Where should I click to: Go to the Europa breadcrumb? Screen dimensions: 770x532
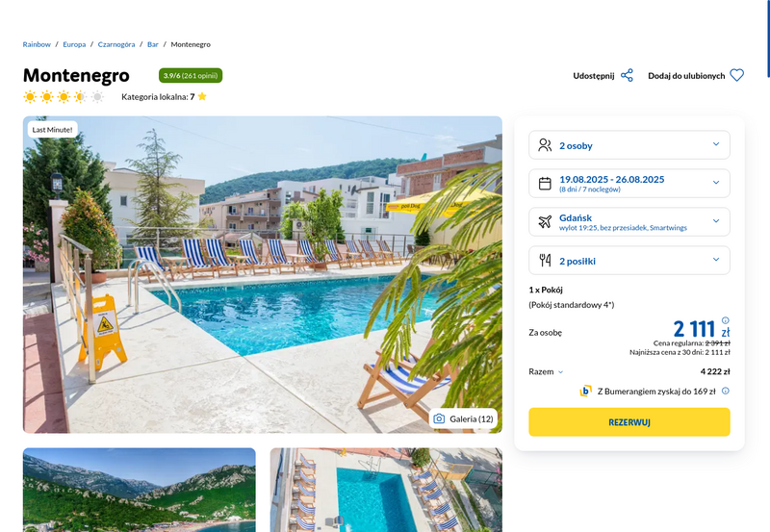point(74,44)
